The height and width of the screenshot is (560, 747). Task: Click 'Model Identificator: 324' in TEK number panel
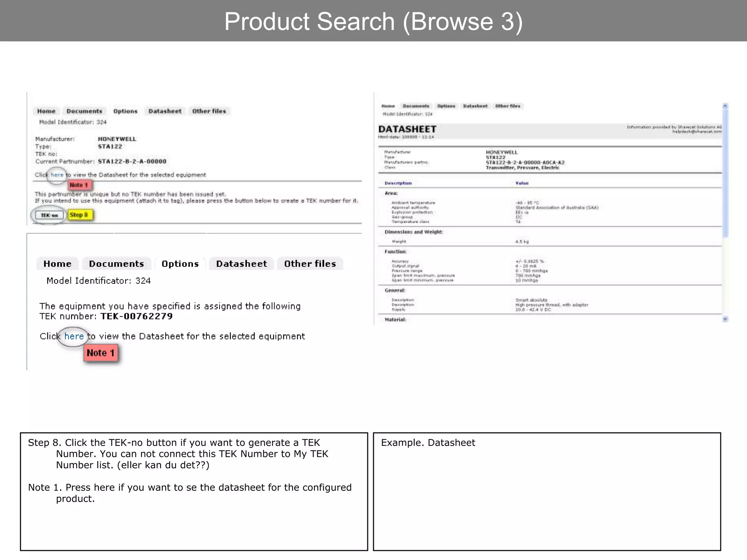point(98,281)
